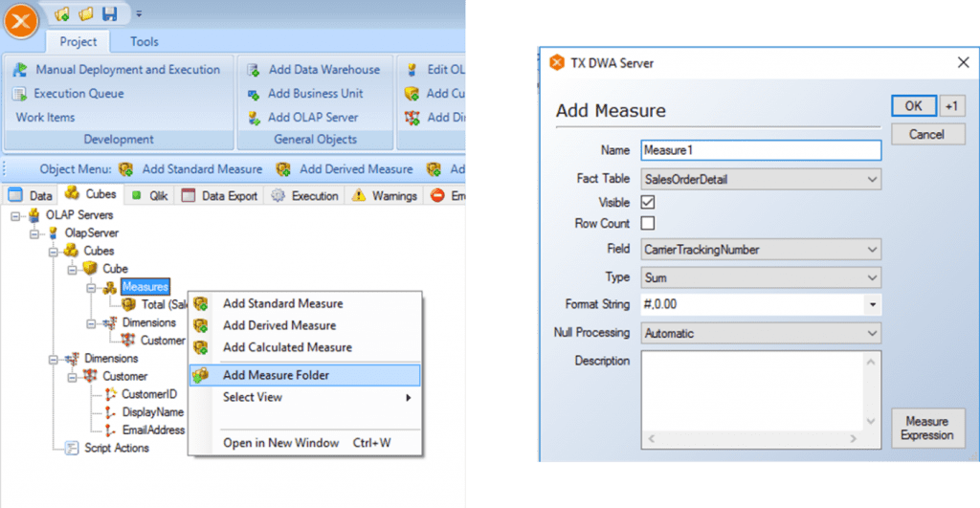Switch to the Warnings tab
The image size is (980, 508).
(385, 195)
